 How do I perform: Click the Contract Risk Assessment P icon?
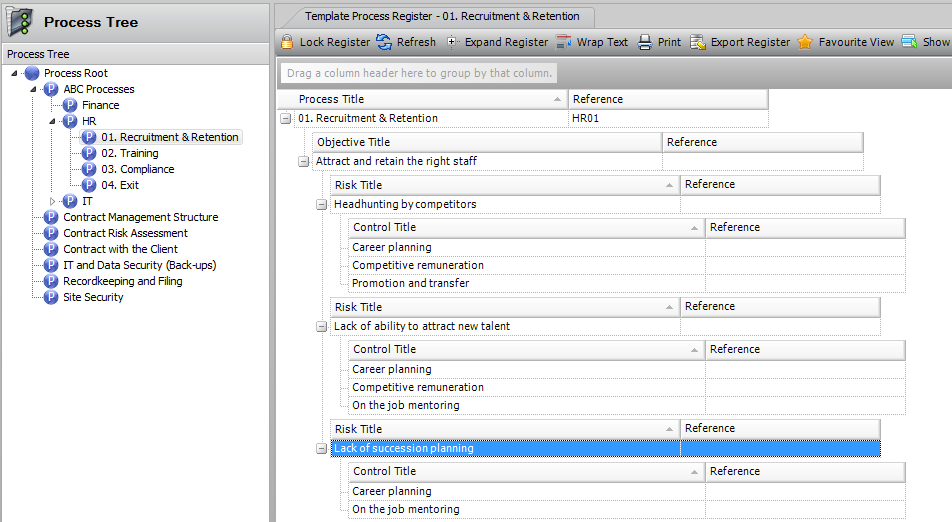(x=51, y=233)
